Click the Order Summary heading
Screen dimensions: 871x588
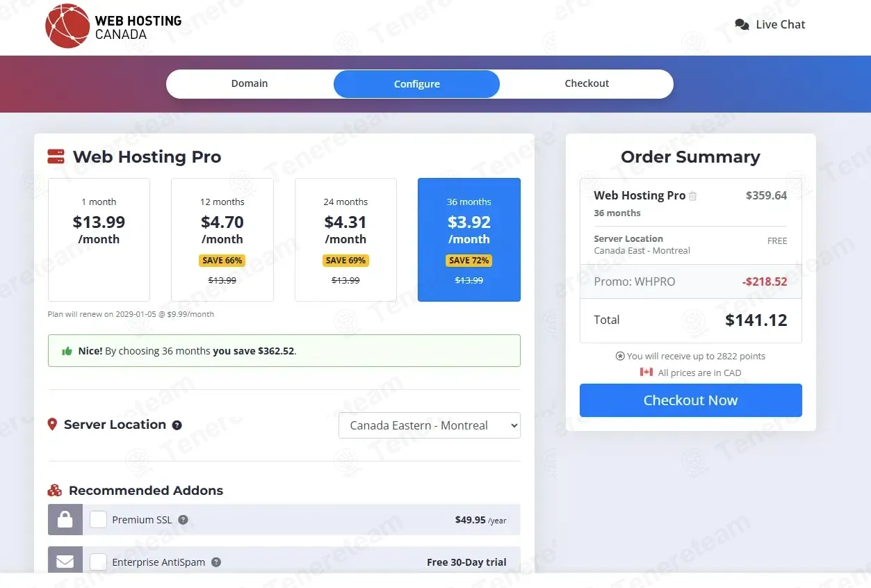(x=691, y=157)
